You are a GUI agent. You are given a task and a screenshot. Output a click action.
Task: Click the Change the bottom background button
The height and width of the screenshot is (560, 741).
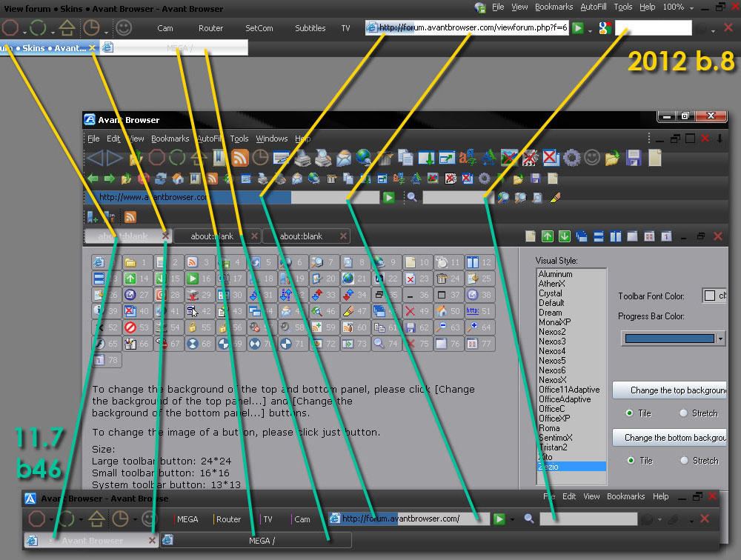(x=670, y=438)
